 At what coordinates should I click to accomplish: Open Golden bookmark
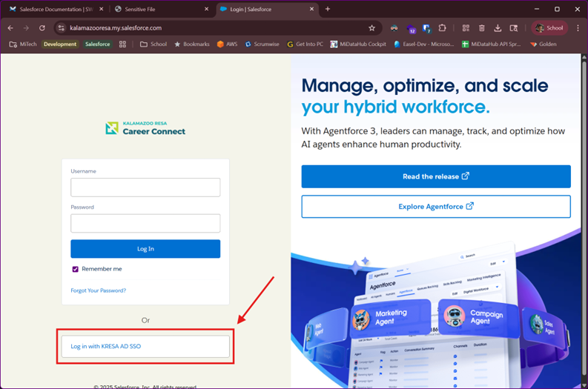coord(544,44)
